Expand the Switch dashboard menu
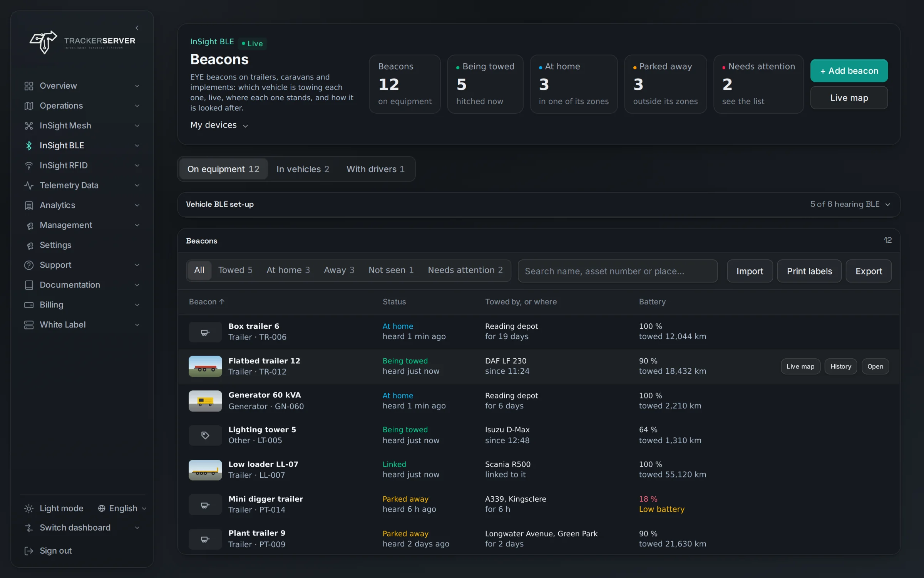 [x=82, y=528]
